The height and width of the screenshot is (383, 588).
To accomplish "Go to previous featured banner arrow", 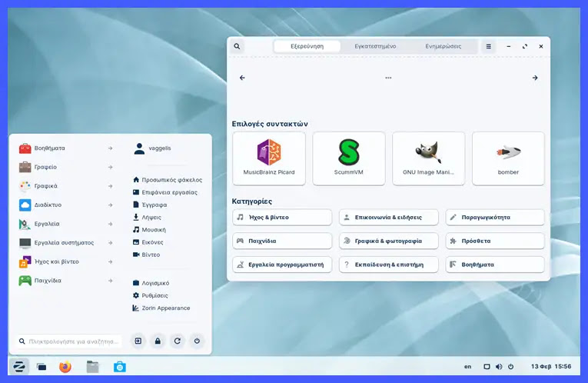I will pos(242,78).
